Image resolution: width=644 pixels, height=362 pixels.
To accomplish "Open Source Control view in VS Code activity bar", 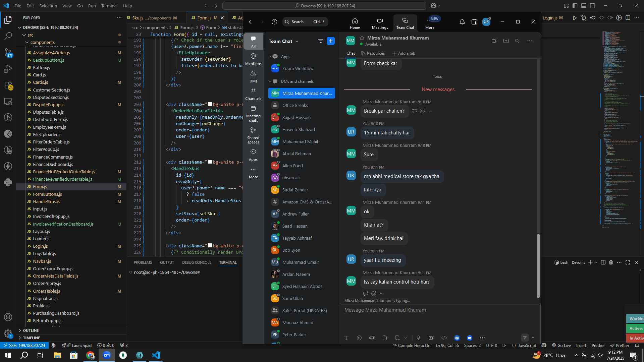I will (8, 52).
